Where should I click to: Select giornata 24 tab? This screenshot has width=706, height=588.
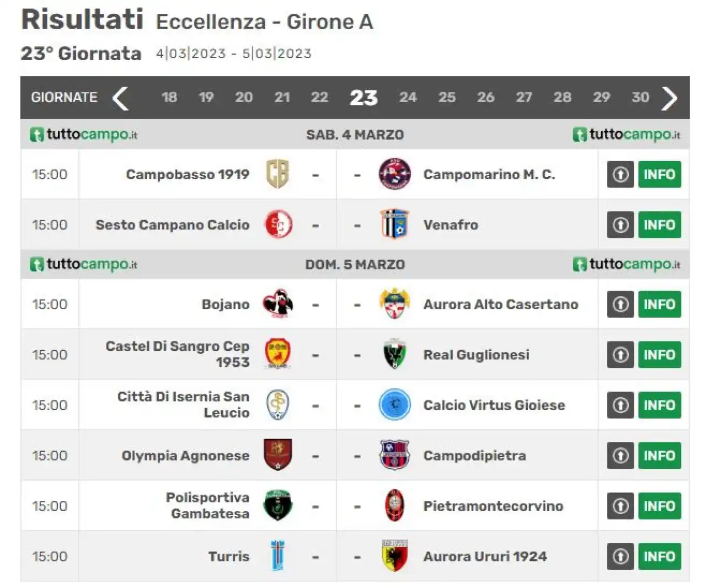click(408, 98)
